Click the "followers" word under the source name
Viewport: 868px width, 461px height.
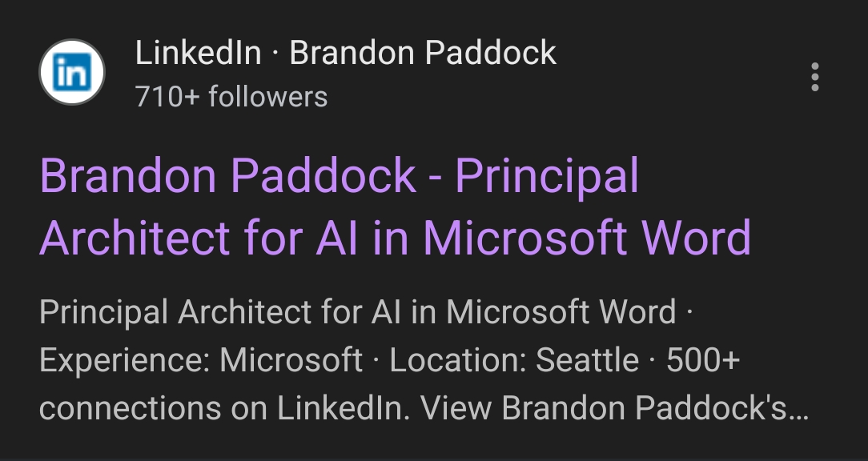coord(267,97)
